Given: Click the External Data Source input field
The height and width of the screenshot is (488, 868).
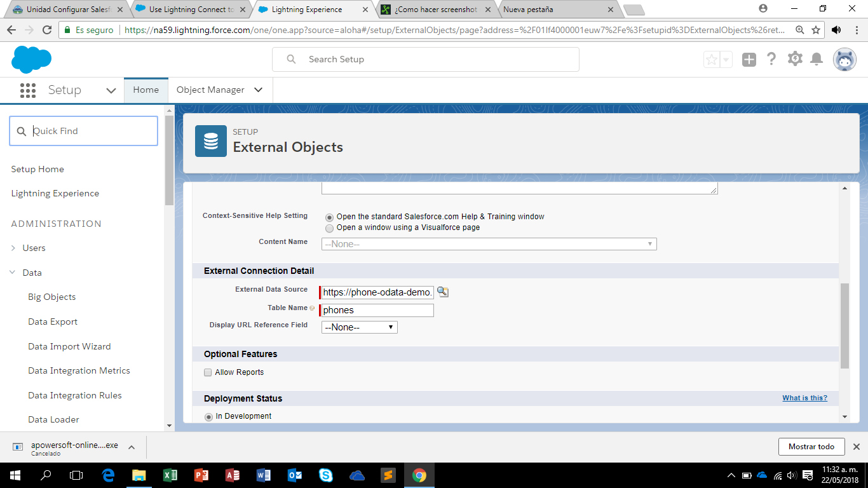Looking at the screenshot, I should (x=377, y=292).
